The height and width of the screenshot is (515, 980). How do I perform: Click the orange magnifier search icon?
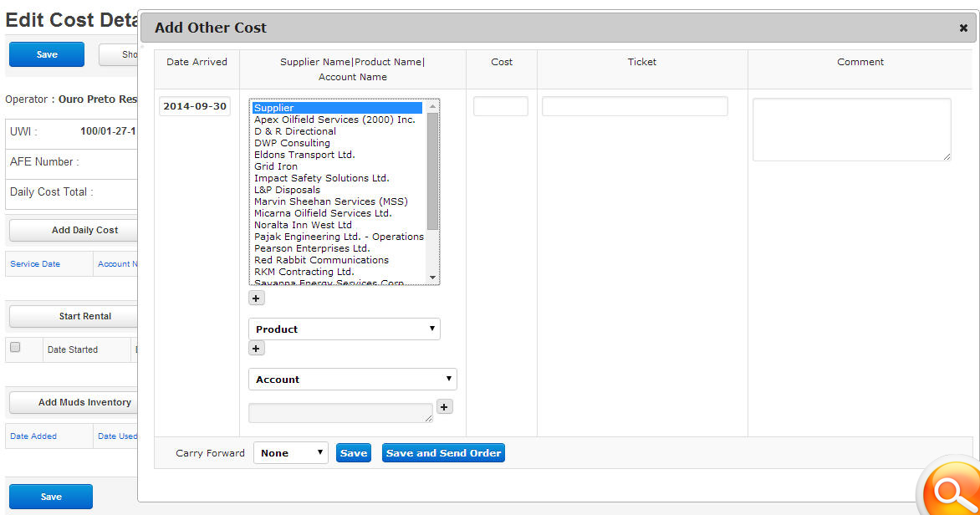(950, 491)
